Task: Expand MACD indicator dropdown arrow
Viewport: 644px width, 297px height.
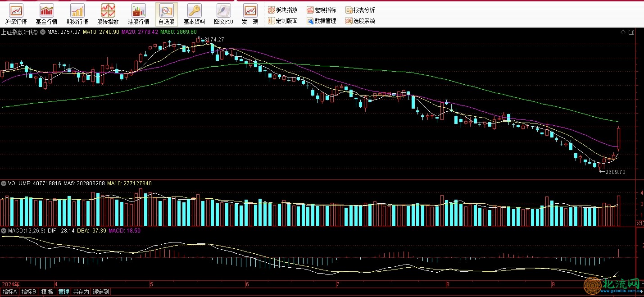Action: click(x=4, y=230)
